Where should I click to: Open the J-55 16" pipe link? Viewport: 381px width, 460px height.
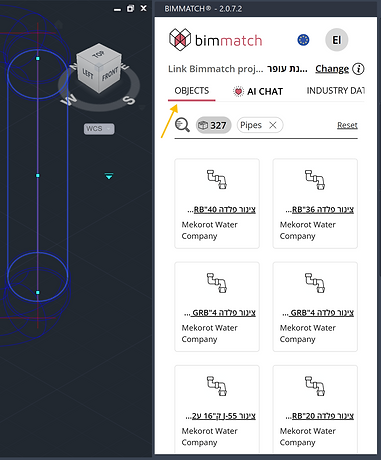tap(221, 416)
